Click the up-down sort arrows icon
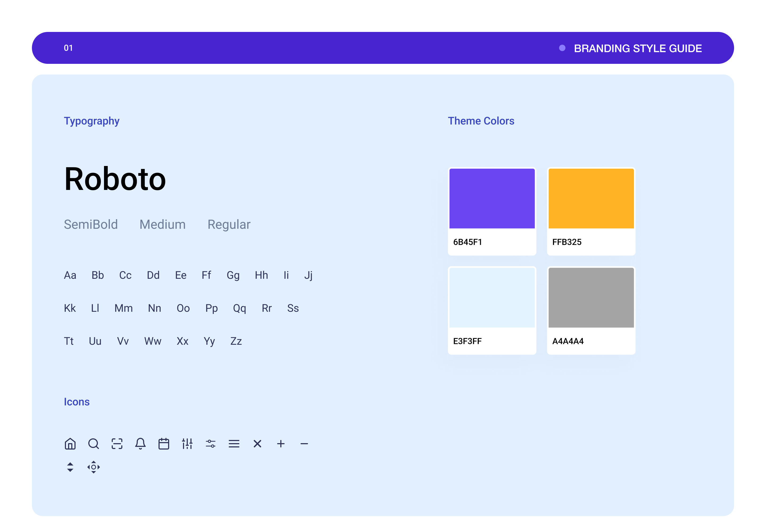The height and width of the screenshot is (532, 766). [70, 467]
